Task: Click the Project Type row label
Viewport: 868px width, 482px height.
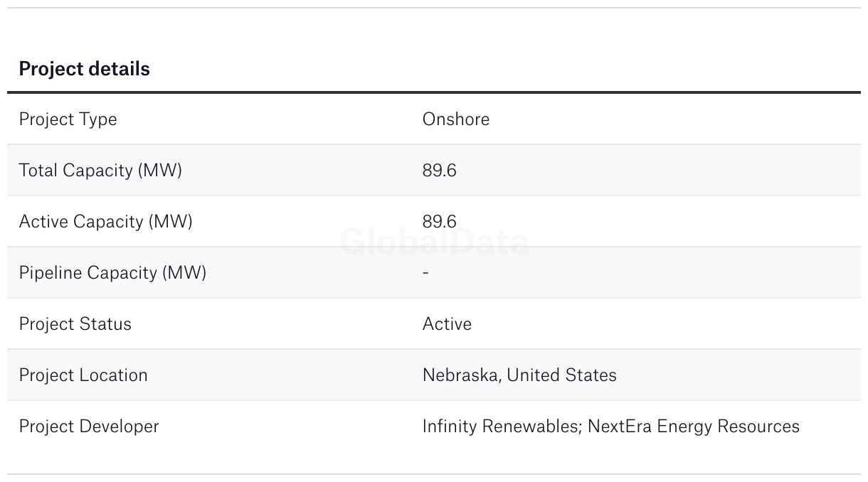Action: [68, 119]
